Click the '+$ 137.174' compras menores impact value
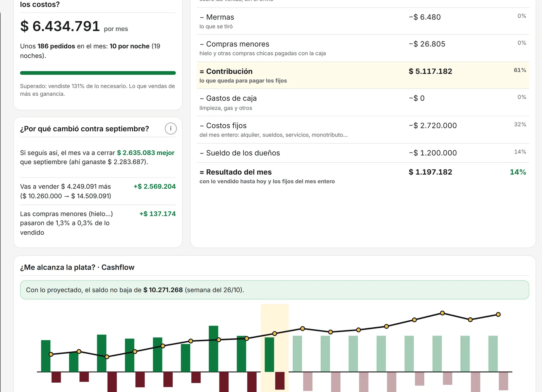The image size is (542, 392). [158, 214]
